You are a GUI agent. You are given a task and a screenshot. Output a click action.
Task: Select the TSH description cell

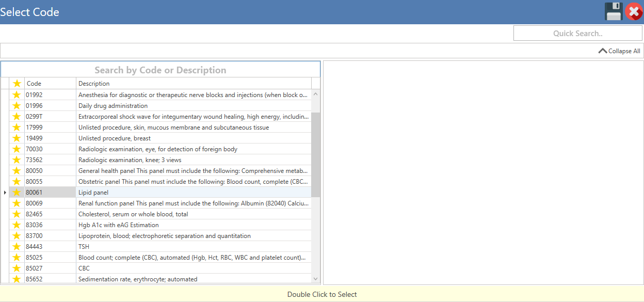tap(194, 247)
